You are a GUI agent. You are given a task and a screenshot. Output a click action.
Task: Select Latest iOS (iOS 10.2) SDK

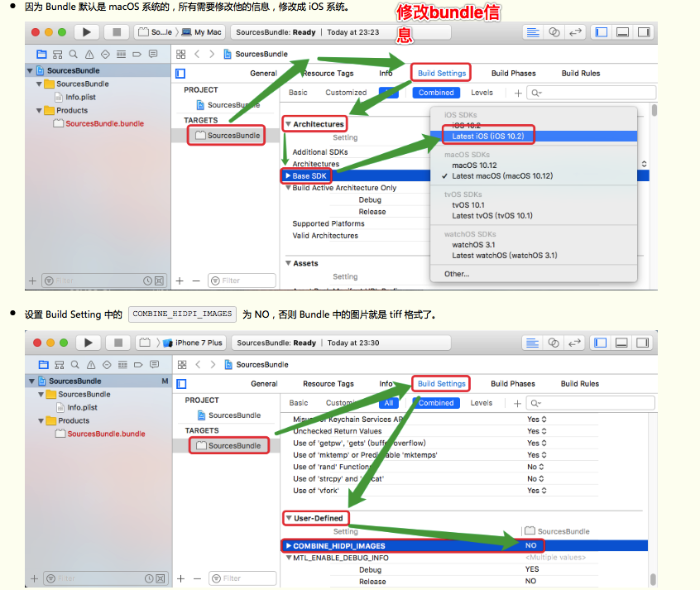click(x=534, y=137)
